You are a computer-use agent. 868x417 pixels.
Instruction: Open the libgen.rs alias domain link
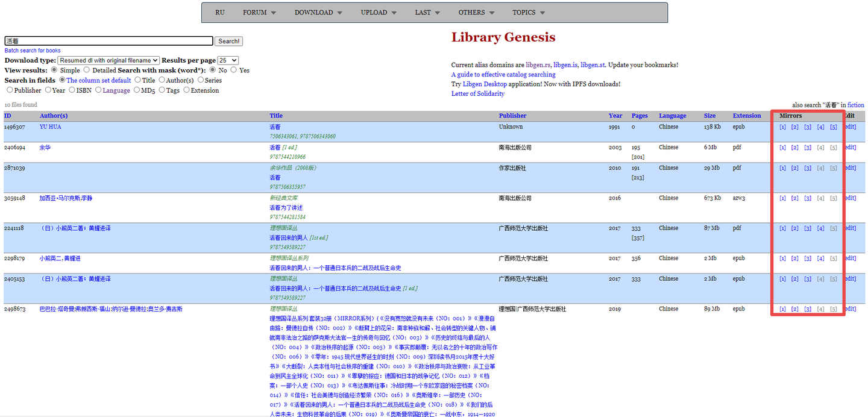(538, 65)
